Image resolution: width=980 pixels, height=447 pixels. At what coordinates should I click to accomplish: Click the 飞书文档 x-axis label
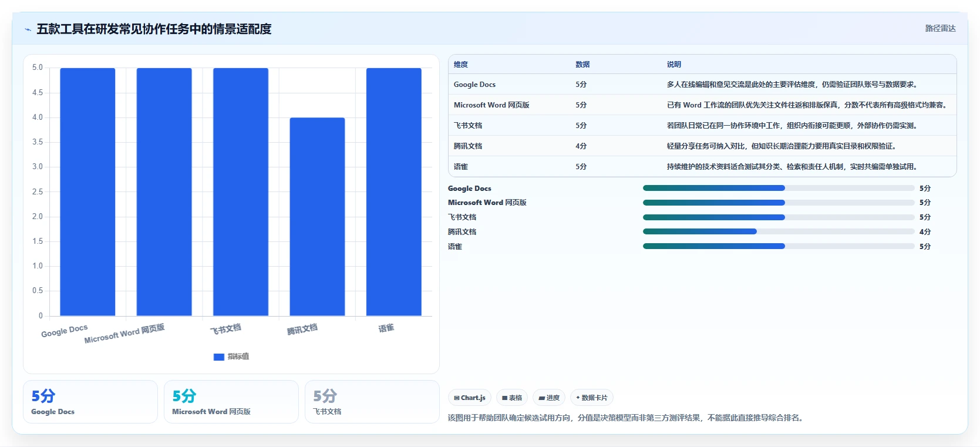(x=226, y=330)
